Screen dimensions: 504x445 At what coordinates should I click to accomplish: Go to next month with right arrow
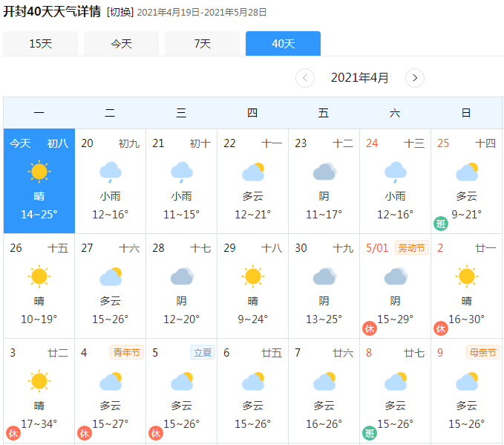(415, 78)
